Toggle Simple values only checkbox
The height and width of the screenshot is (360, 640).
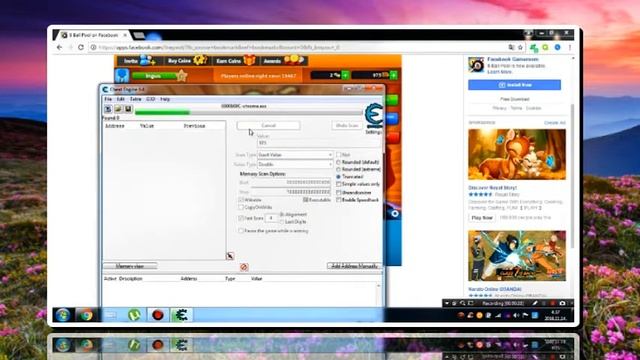(338, 184)
